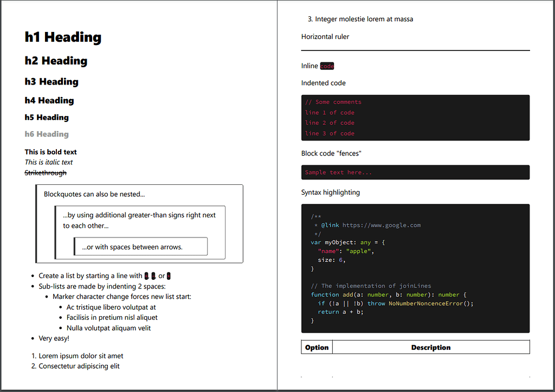Screen dimensions: 555x392
Task: Select the innermost blockquote about spaces between arrows
Action: click(140, 246)
